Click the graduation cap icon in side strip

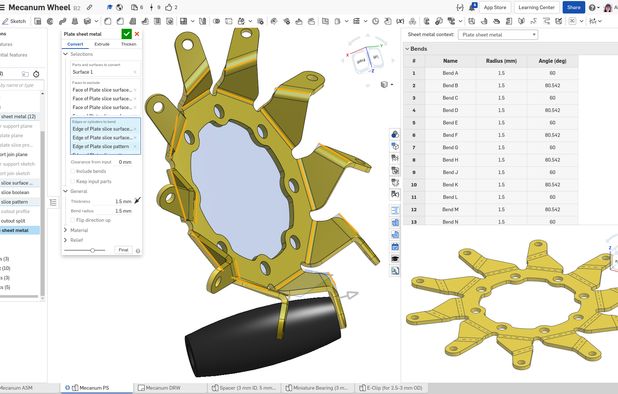(395, 259)
